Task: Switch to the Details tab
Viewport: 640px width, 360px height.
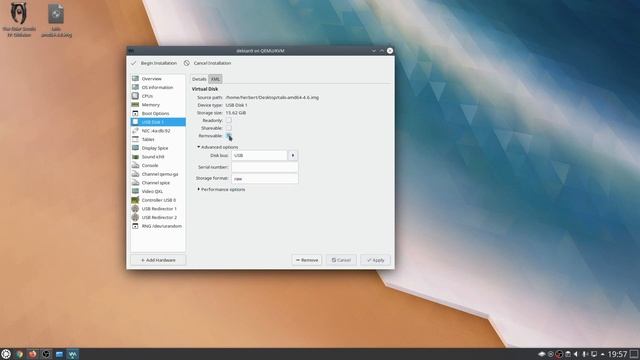Action: 199,79
